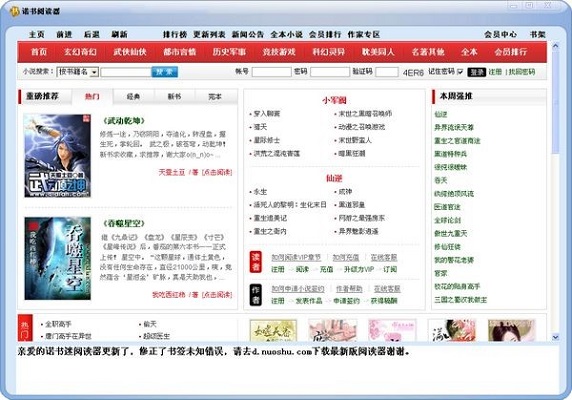Open the 如何充值 help link
This screenshot has height=400, width=572.
tap(345, 257)
